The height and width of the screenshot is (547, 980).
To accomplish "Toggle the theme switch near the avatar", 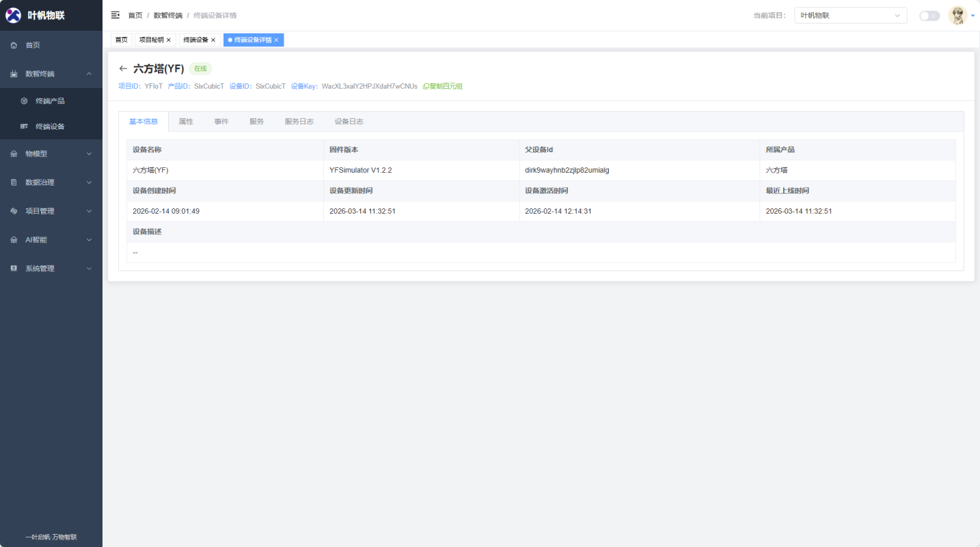I will (x=929, y=16).
